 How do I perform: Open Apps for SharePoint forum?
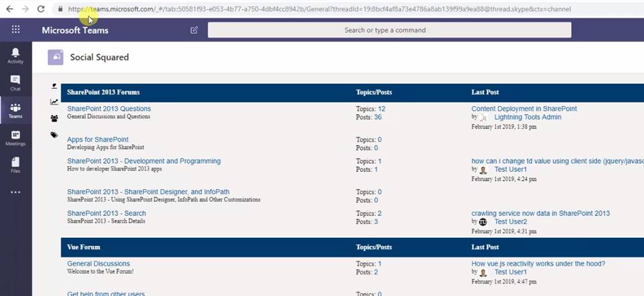pos(98,139)
